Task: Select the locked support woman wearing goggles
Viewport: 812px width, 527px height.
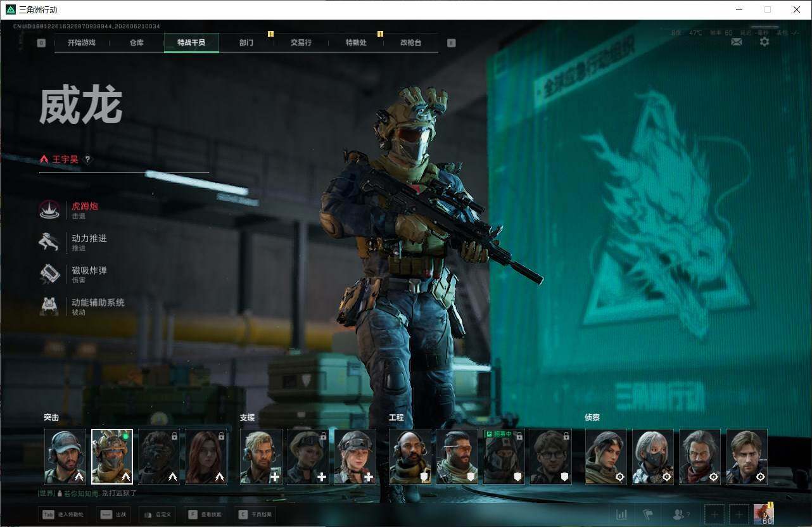Action: [308, 457]
